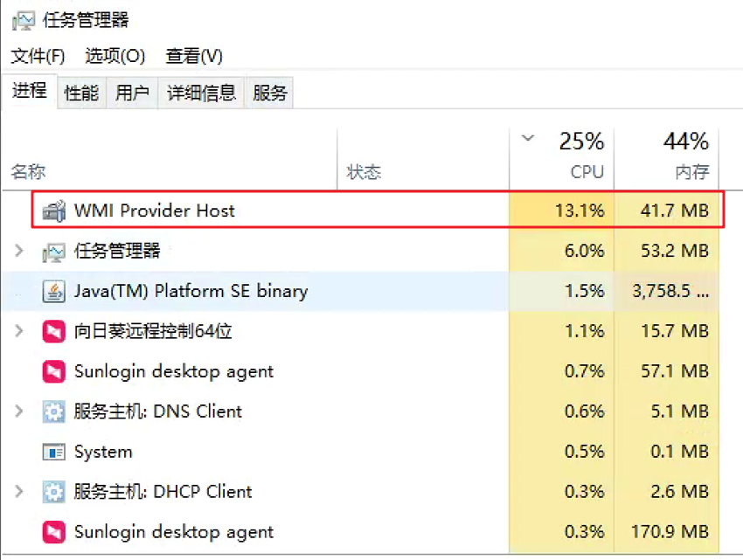Open the 选项(O) menu

click(115, 56)
